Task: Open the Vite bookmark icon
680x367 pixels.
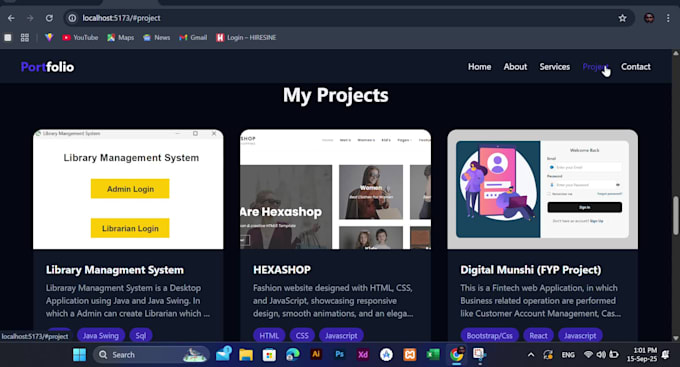Action: coord(49,38)
